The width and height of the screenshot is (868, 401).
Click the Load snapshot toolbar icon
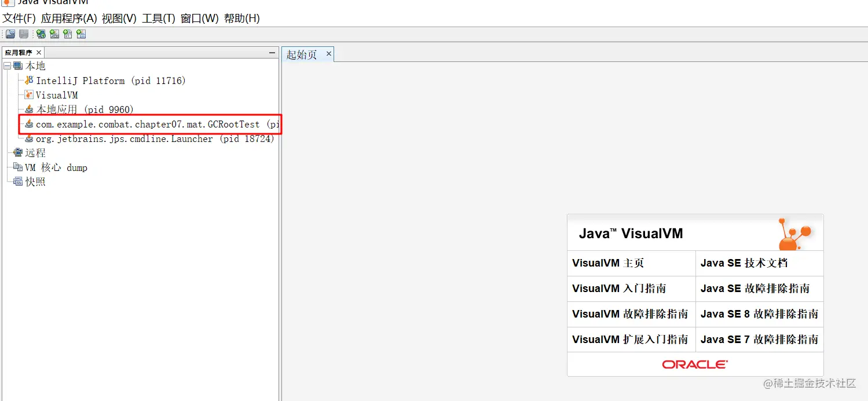[10, 34]
